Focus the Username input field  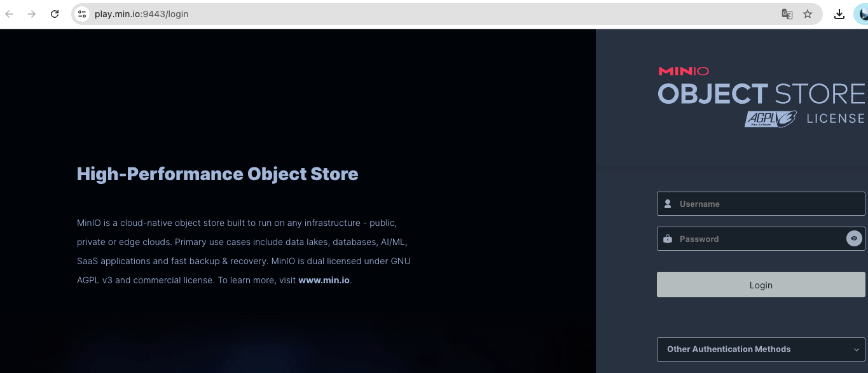[x=761, y=204]
